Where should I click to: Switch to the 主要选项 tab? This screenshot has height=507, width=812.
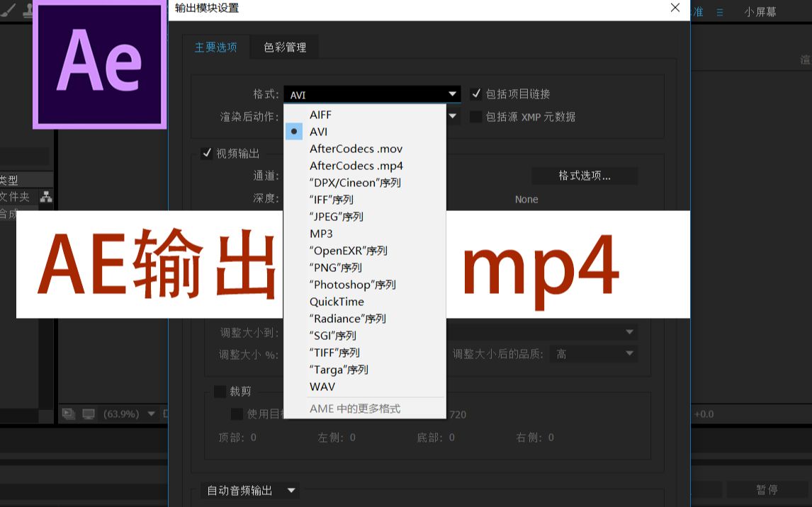point(216,47)
